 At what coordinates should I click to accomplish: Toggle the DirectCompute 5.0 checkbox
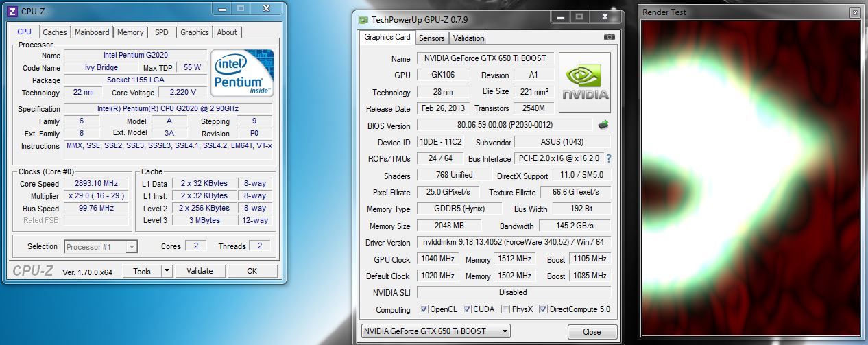tap(543, 309)
